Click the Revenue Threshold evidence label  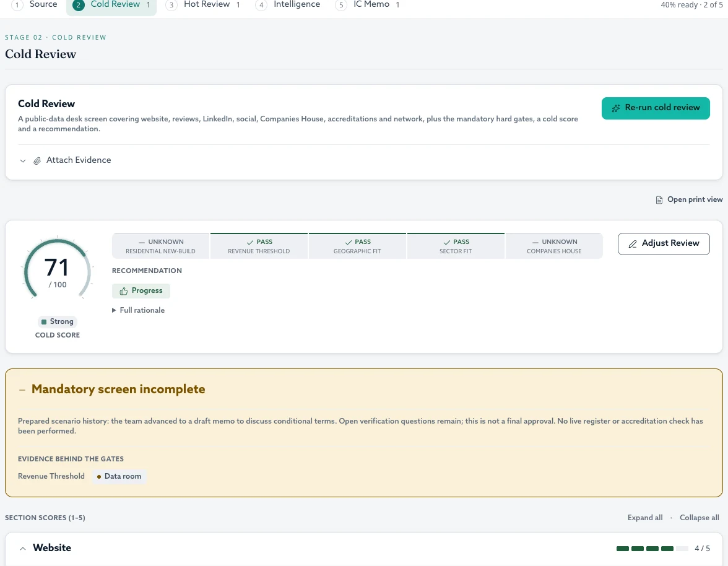click(51, 476)
